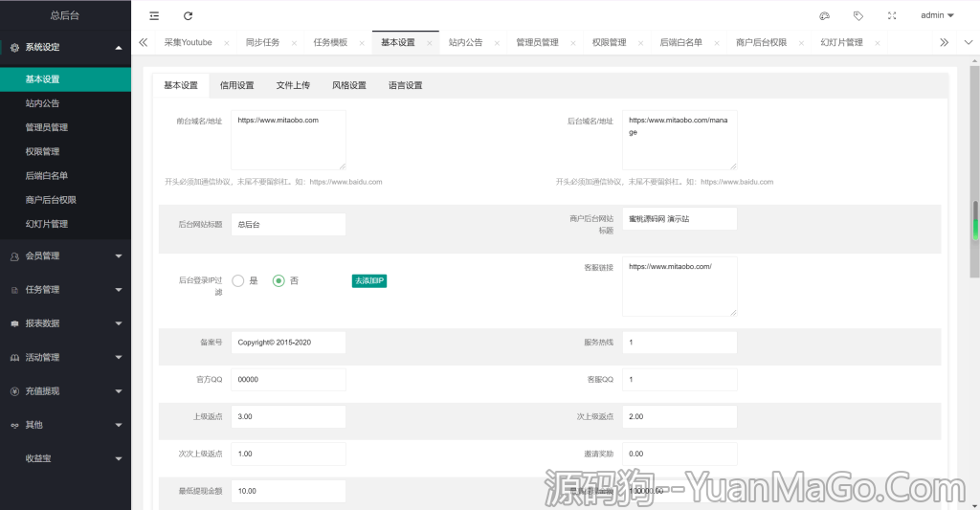Select 否 for 后台登录IP过滤
Screen dimensions: 980x510
278,281
